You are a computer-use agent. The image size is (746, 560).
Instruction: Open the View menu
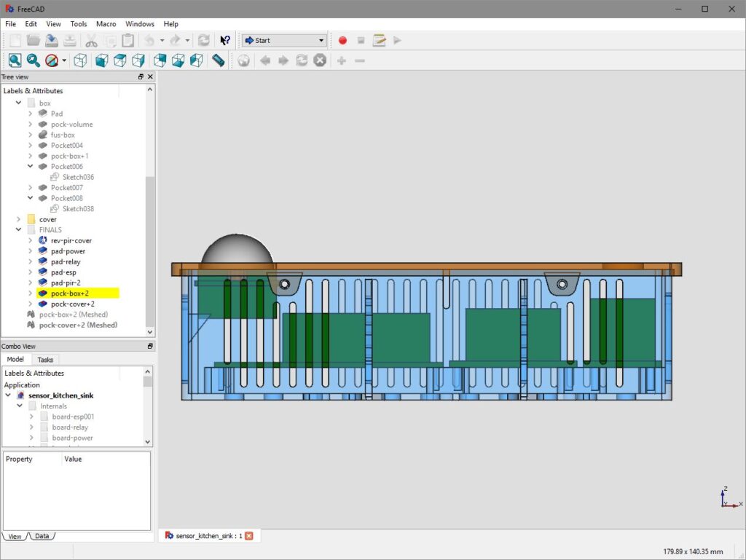[53, 24]
